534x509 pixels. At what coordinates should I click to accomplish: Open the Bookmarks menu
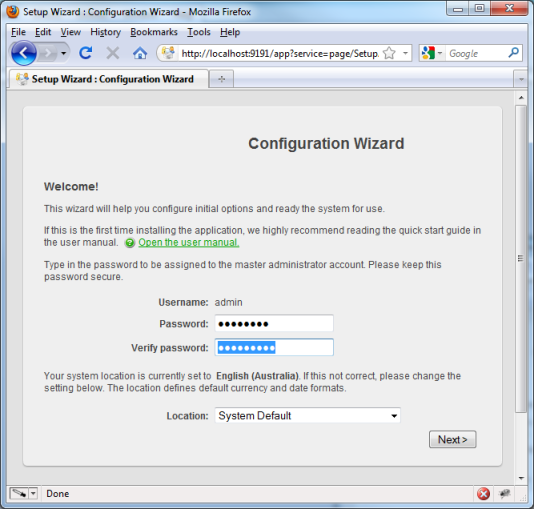coord(154,32)
